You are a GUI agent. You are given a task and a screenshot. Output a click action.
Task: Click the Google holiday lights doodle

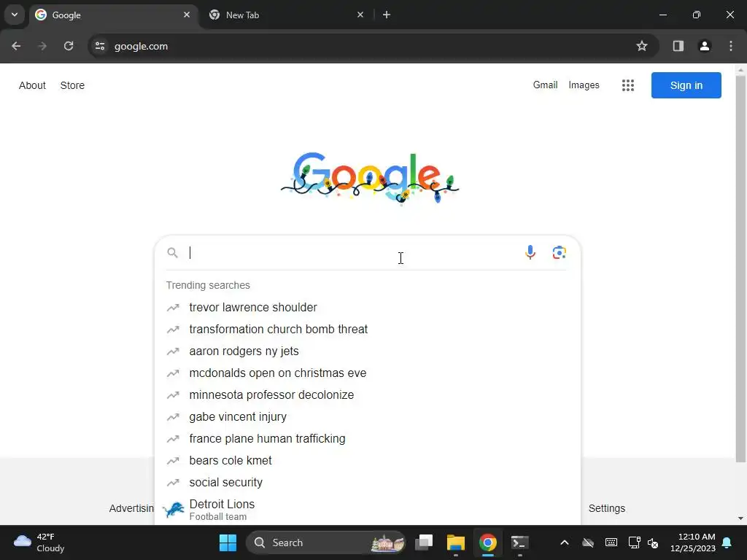tap(370, 178)
